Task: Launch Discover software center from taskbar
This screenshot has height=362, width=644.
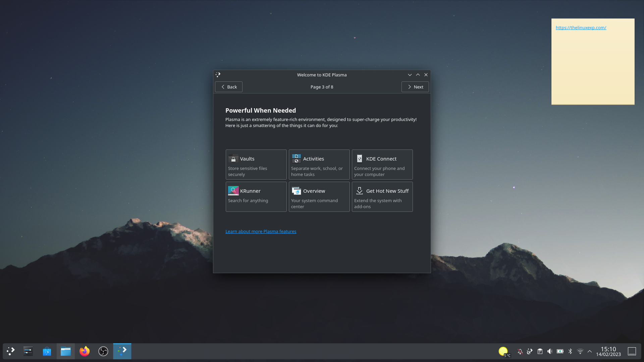Action: point(47,351)
